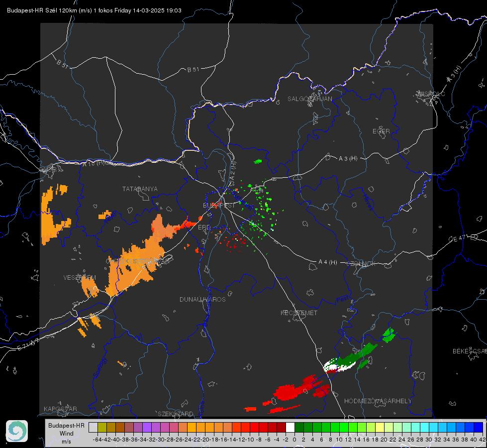This screenshot has width=487, height=448.
Task: Click the A 2 (H) road label
Action: [233, 171]
